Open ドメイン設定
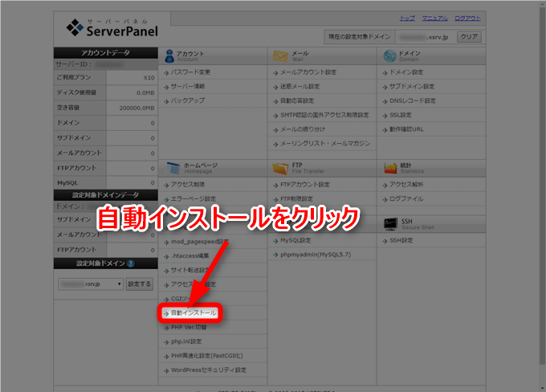This screenshot has width=546, height=392. pyautogui.click(x=406, y=72)
